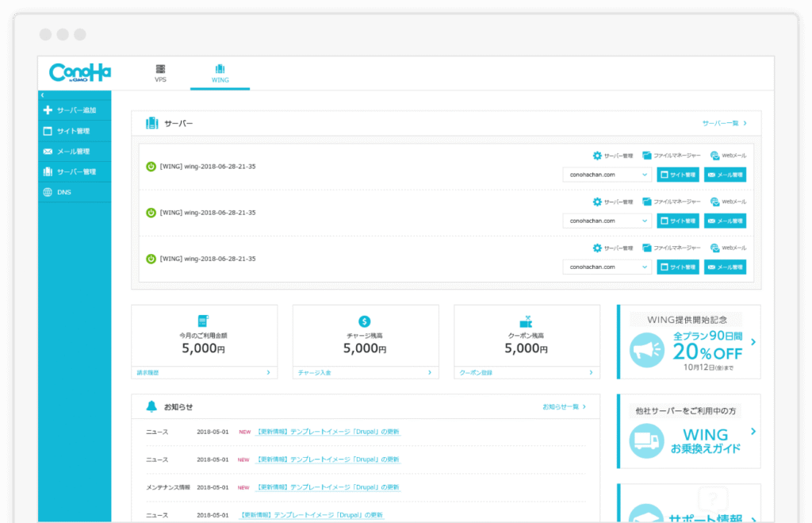Image resolution: width=812 pixels, height=523 pixels.
Task: Select サーバー追加 in the sidebar
Action: (x=75, y=110)
